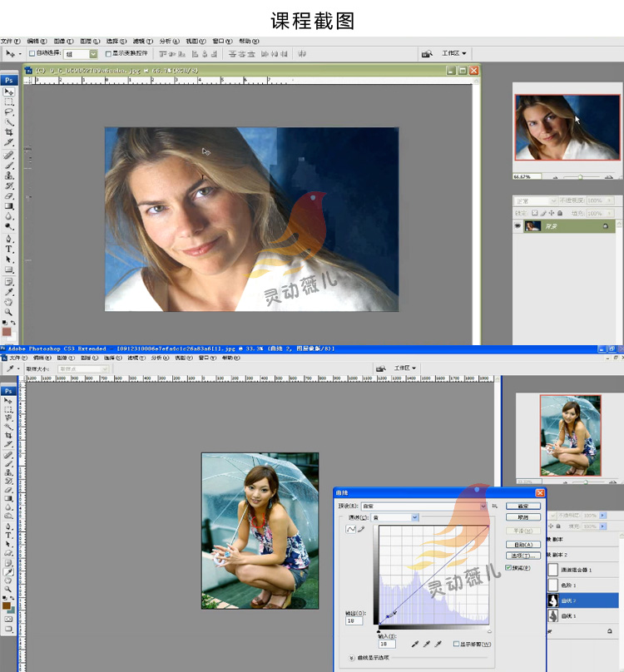Select the Zoom tool in lower toolbox
The height and width of the screenshot is (672, 624).
point(9,588)
